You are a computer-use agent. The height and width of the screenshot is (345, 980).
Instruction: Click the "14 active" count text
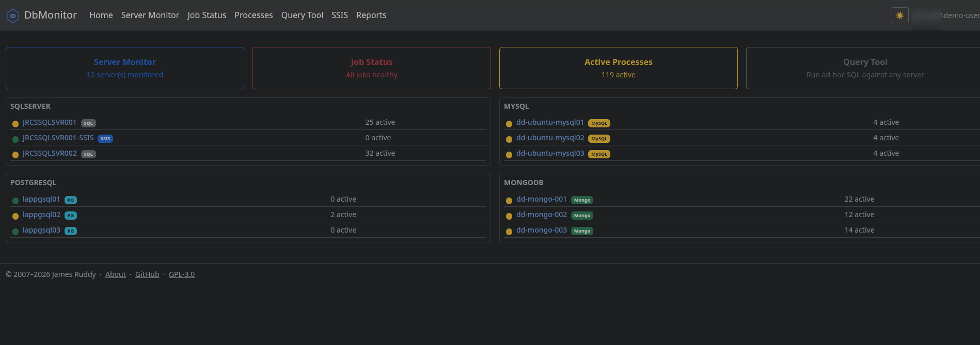[x=859, y=231]
